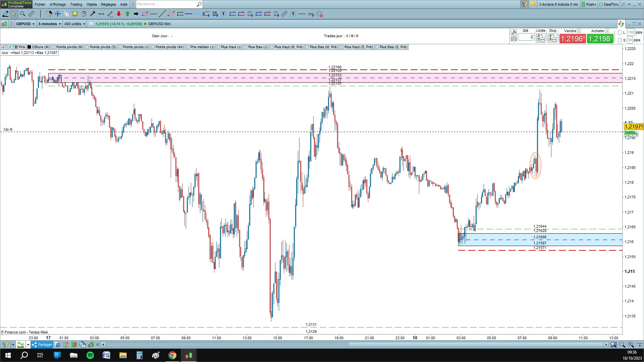The width and height of the screenshot is (644, 362).
Task: Select the ellipse drawing tool
Action: (171, 14)
